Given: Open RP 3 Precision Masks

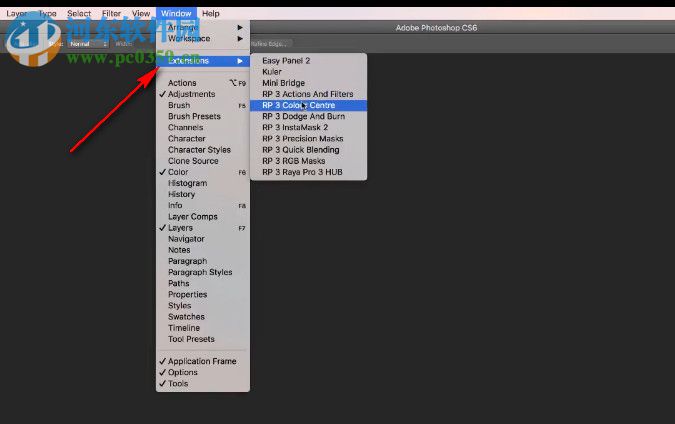Looking at the screenshot, I should coord(309,139).
